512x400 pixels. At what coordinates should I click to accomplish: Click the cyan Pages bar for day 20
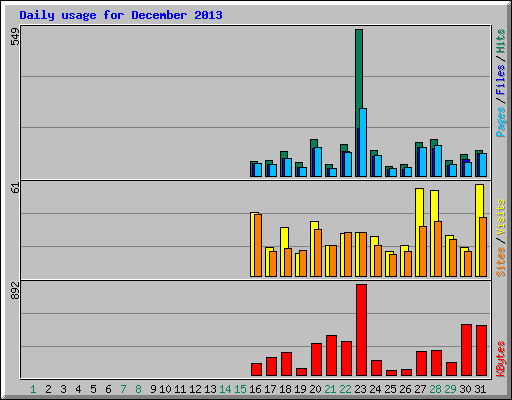coord(318,162)
